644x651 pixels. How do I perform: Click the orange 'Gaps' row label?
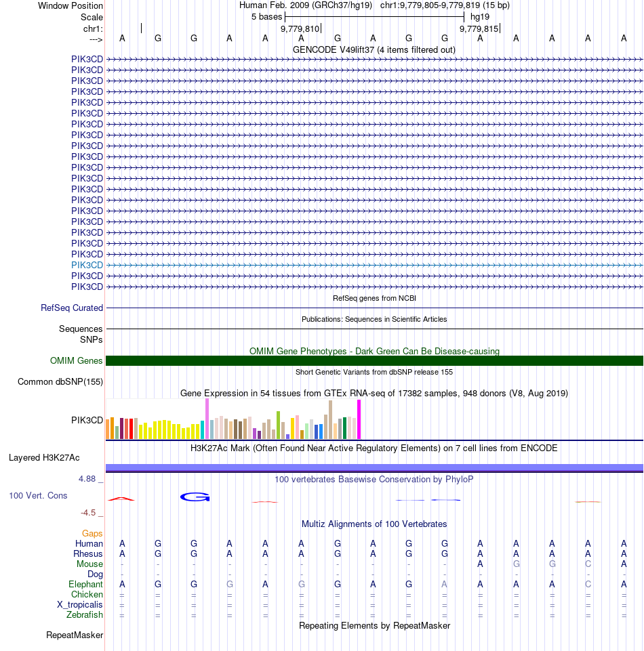pos(92,534)
